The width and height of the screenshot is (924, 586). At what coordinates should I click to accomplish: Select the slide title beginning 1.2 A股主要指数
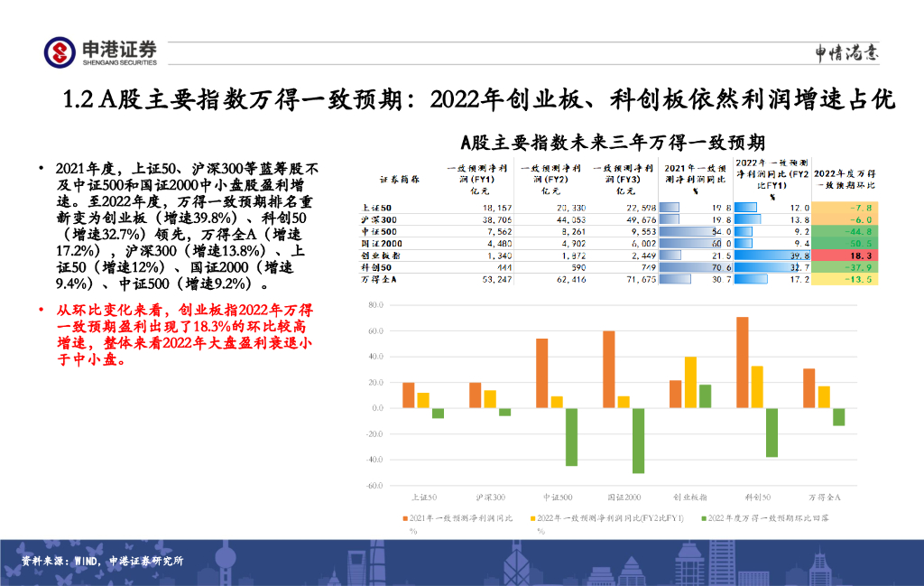click(x=479, y=99)
